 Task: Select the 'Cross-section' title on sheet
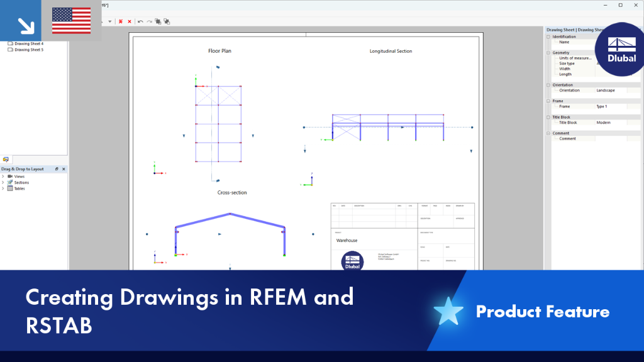pyautogui.click(x=232, y=192)
